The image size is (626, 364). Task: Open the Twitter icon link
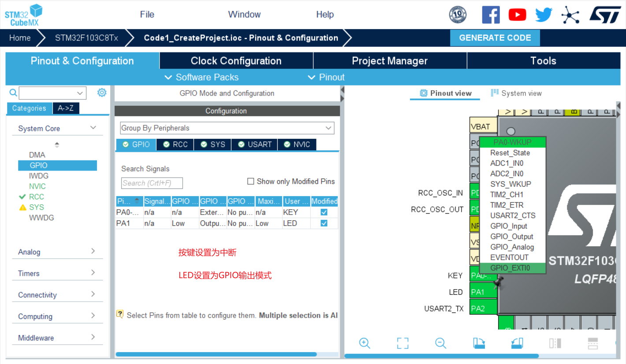tap(544, 15)
